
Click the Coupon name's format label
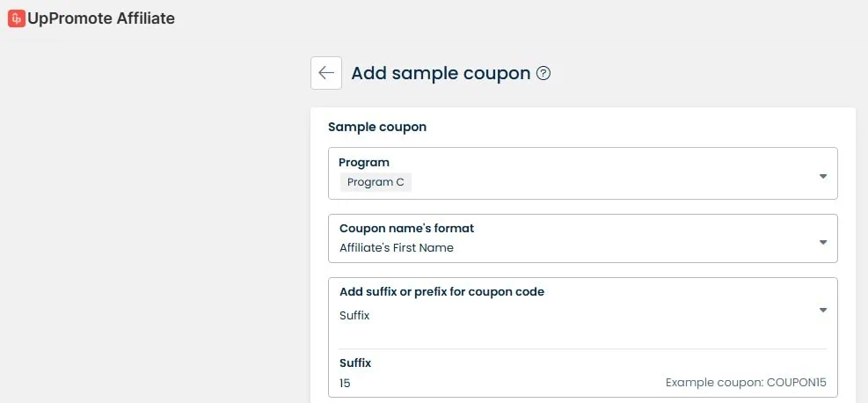pos(406,228)
